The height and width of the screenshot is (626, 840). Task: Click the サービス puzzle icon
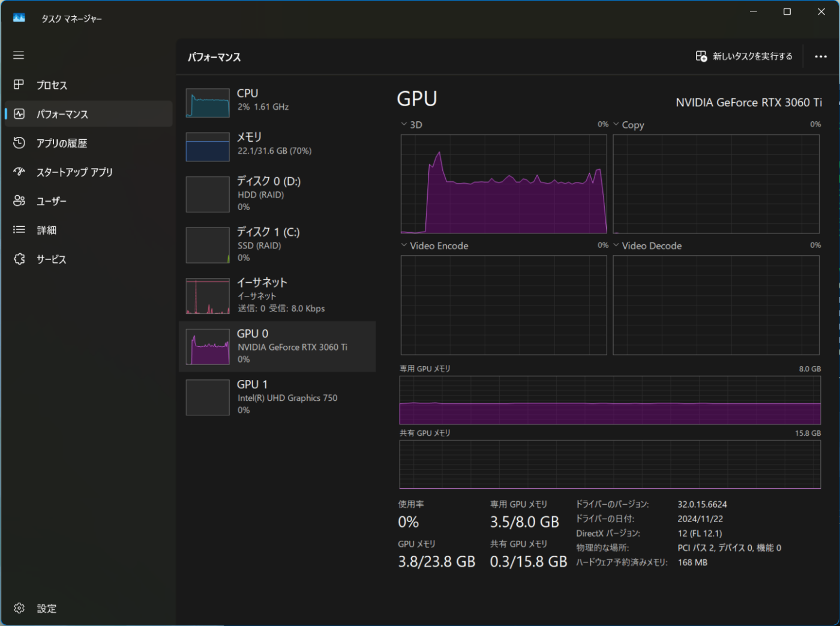pyautogui.click(x=19, y=259)
